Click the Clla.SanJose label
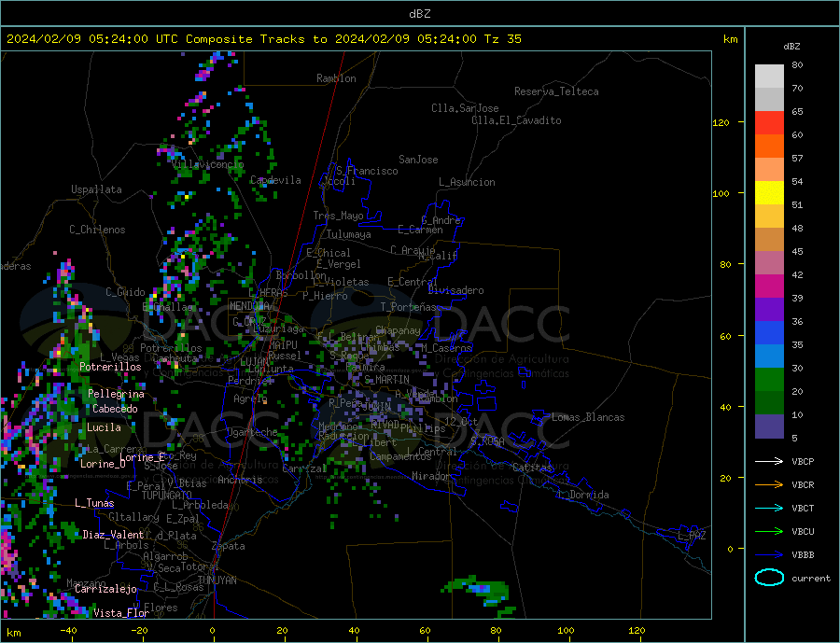Image resolution: width=840 pixels, height=643 pixels. pyautogui.click(x=465, y=108)
